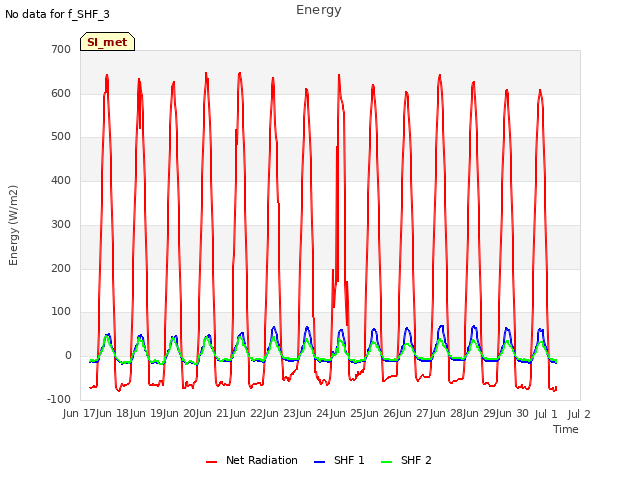Viewport: 640px width, 480px height.
Task: Toggle the SHF 1 legend entry
Action: pos(339,460)
